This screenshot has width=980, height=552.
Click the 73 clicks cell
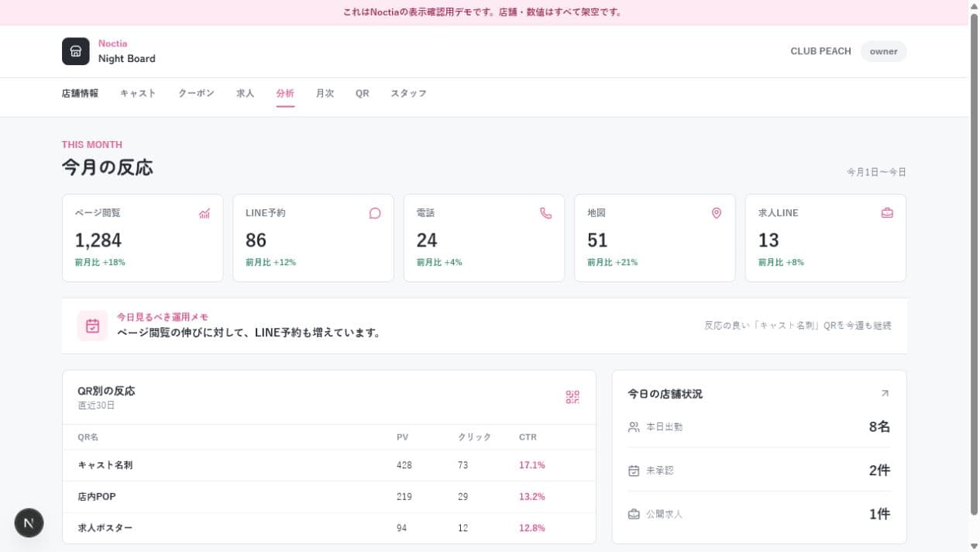463,465
